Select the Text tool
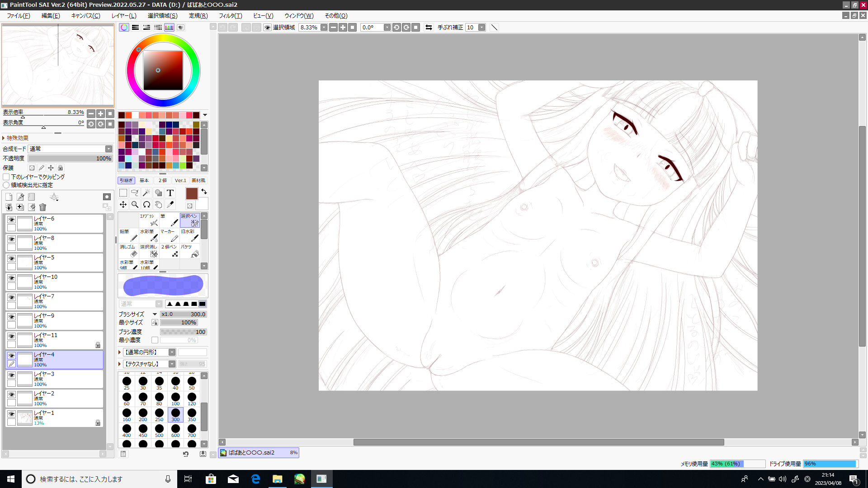 coord(170,193)
